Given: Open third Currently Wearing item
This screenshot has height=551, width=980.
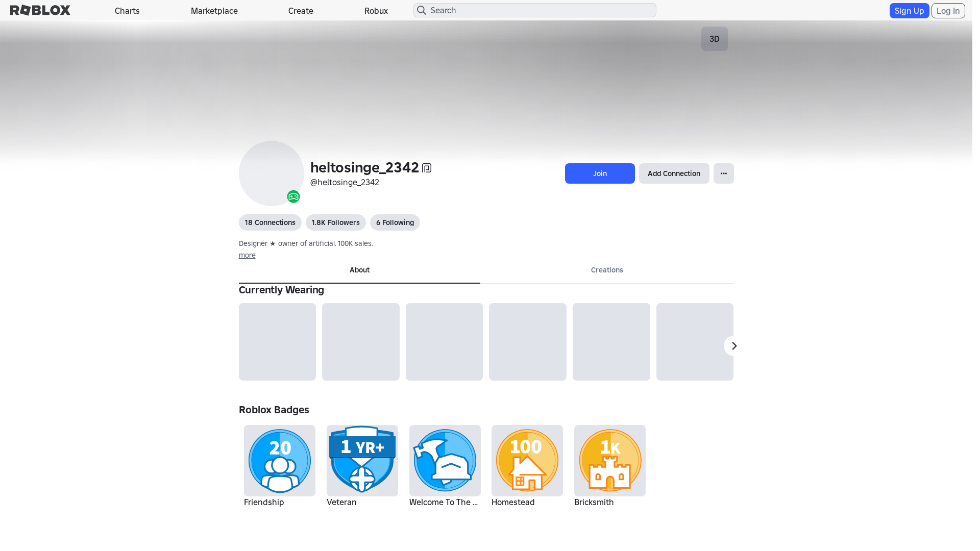Looking at the screenshot, I should [444, 342].
